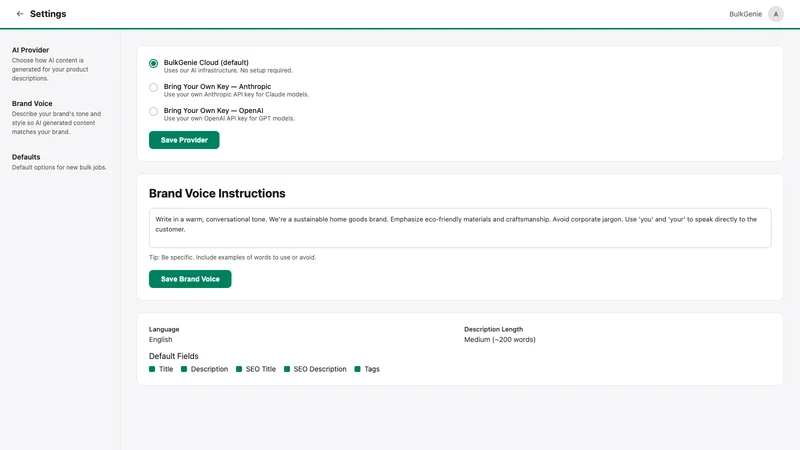
Task: Toggle the Tags default field checkbox
Action: point(357,369)
